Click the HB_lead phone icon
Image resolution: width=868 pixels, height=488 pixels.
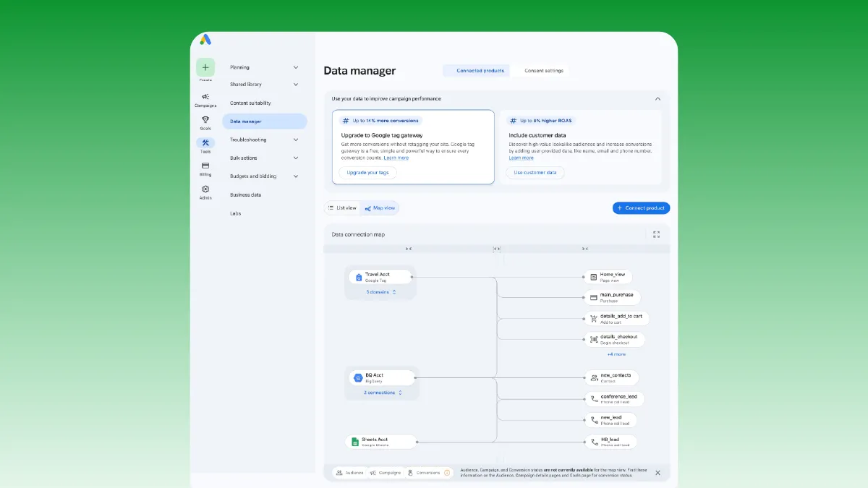coord(594,442)
